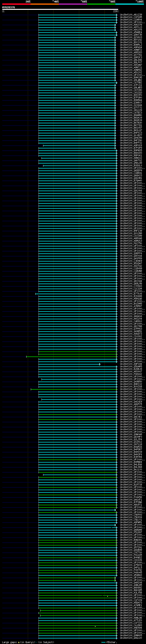Viewport: 146px width, 644px height.
Task: Click the orange ~40% color scale segment
Action: 45,4
